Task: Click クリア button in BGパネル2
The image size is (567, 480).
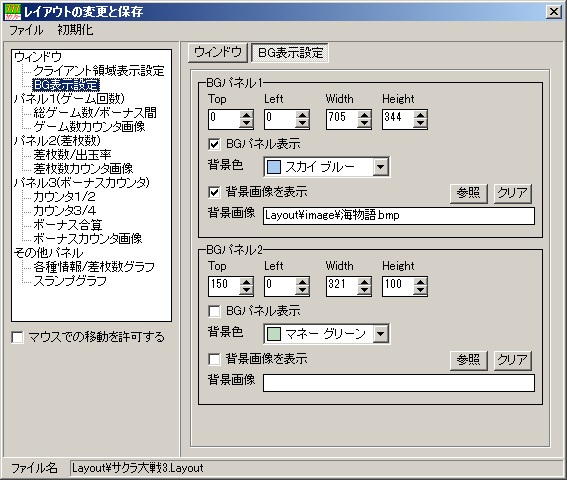Action: tap(512, 360)
